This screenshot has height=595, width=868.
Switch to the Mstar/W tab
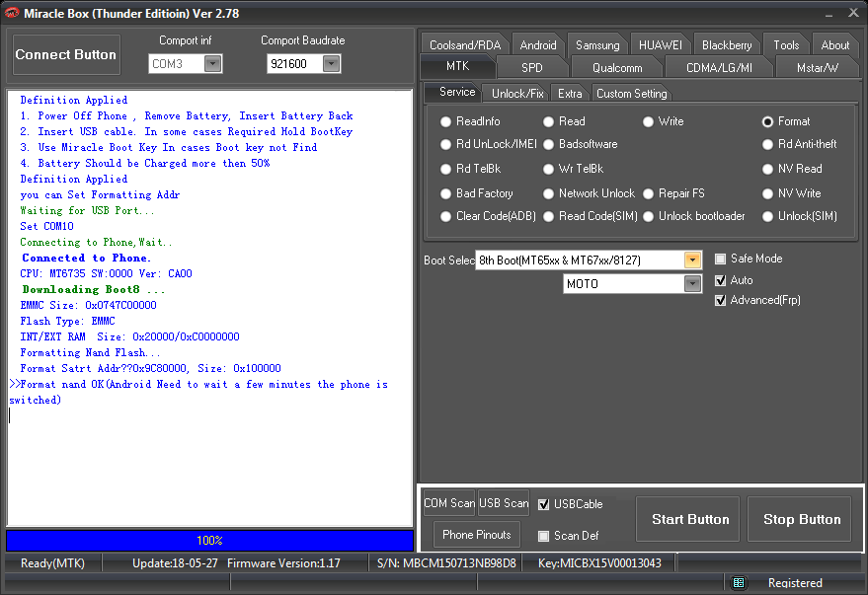pos(817,67)
